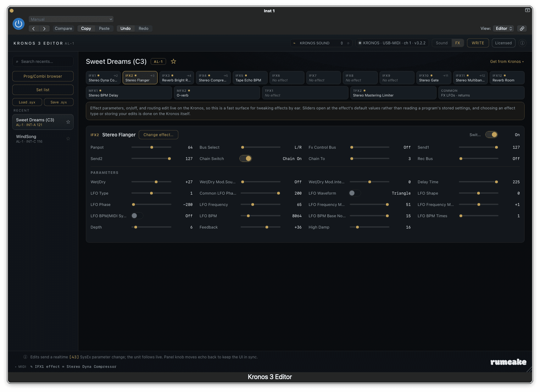Select empty IFX6 slot
540x392 pixels.
pos(287,78)
